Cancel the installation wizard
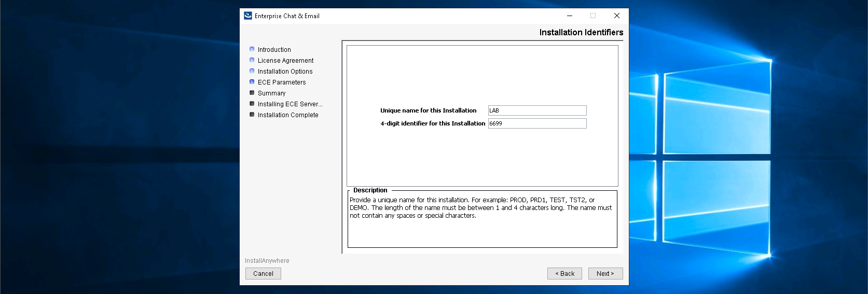868x294 pixels. pos(263,274)
